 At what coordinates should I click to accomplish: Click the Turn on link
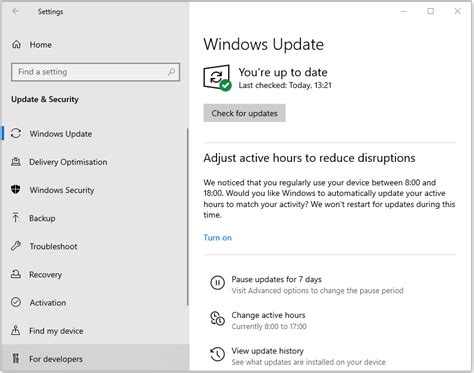coord(217,237)
